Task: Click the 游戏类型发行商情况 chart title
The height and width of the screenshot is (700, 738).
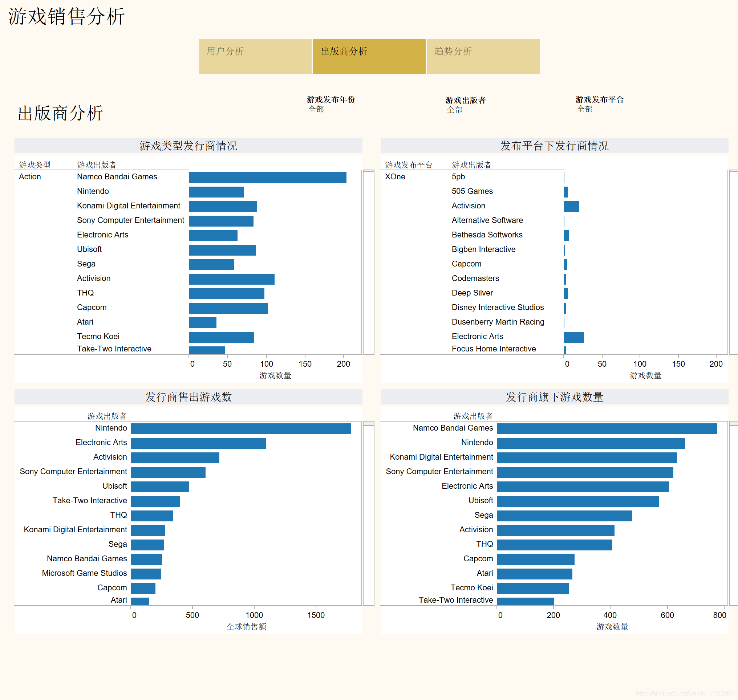Action: click(188, 146)
